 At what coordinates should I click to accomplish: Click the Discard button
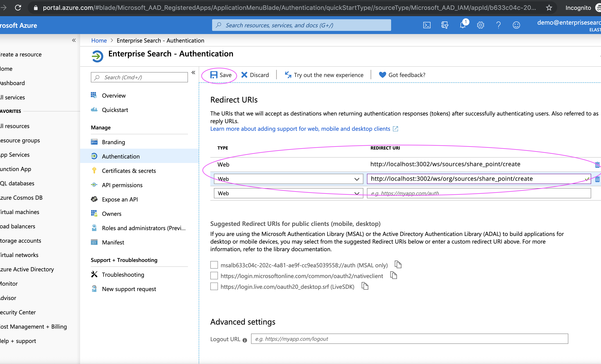[x=255, y=75]
